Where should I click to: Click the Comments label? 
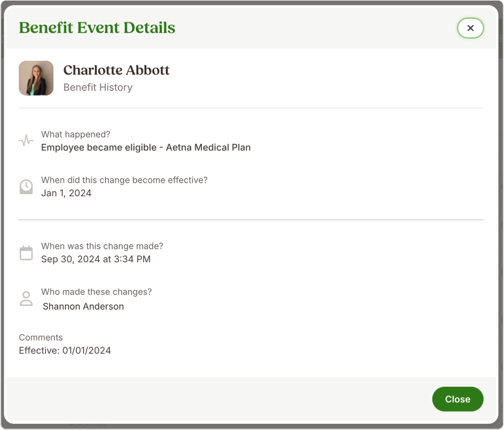(x=41, y=337)
